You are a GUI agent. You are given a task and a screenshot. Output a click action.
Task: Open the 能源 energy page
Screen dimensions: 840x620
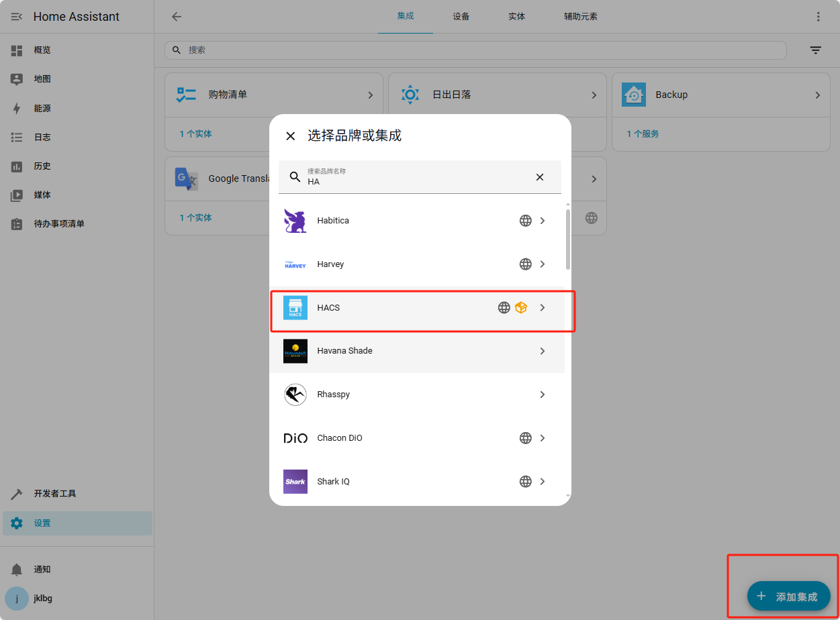[x=77, y=108]
